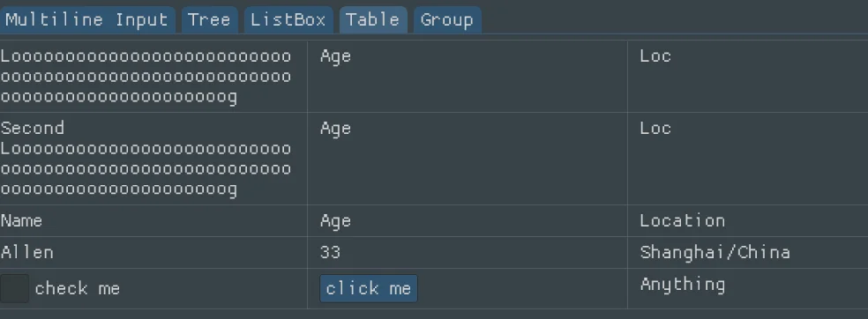Screen dimensions: 868x319
Task: Switch to the Multiline Input tab
Action: (x=87, y=20)
